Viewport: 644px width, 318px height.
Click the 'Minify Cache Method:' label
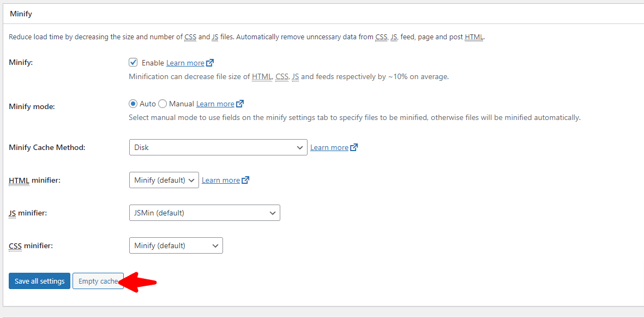coord(47,147)
